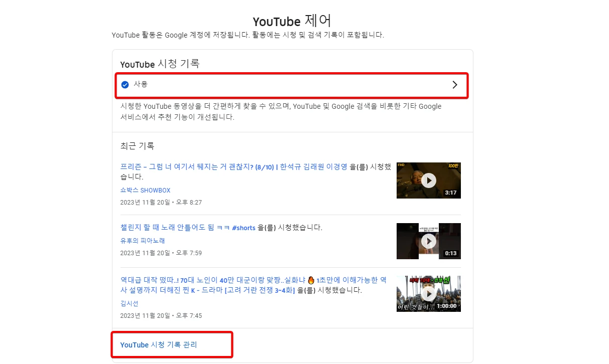Open the 김시선 channel link
The height and width of the screenshot is (364, 609).
click(x=129, y=303)
